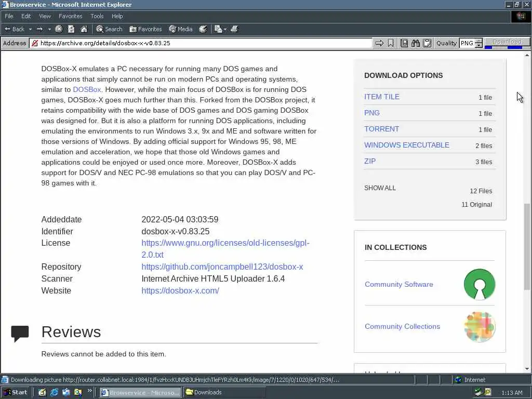Open the Tools menu

click(x=97, y=16)
